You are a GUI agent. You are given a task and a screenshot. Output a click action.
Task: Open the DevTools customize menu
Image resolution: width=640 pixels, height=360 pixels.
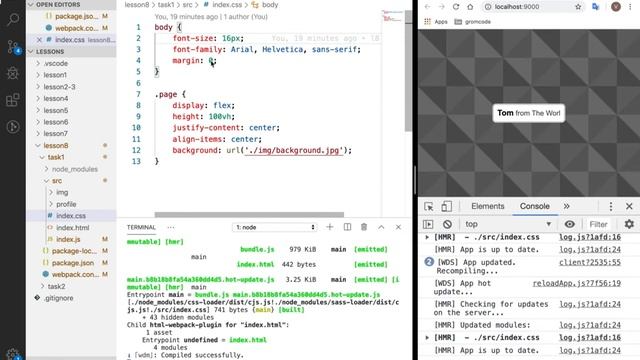(611, 206)
